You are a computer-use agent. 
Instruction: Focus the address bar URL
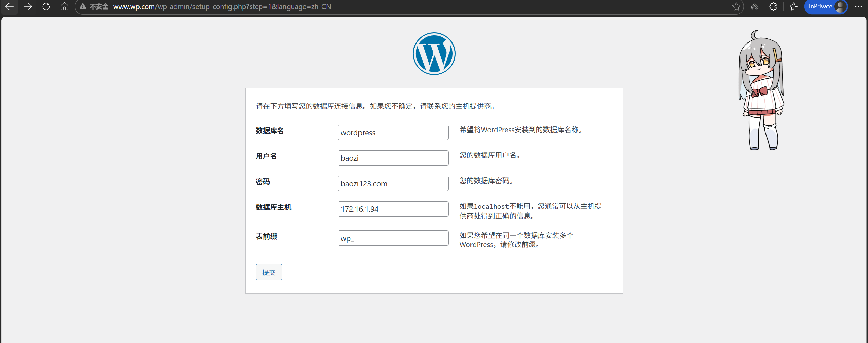coord(222,7)
